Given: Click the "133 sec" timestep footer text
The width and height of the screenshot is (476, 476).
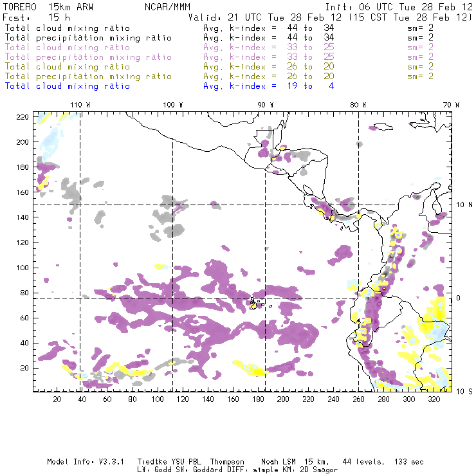Looking at the screenshot, I should pos(409,462).
